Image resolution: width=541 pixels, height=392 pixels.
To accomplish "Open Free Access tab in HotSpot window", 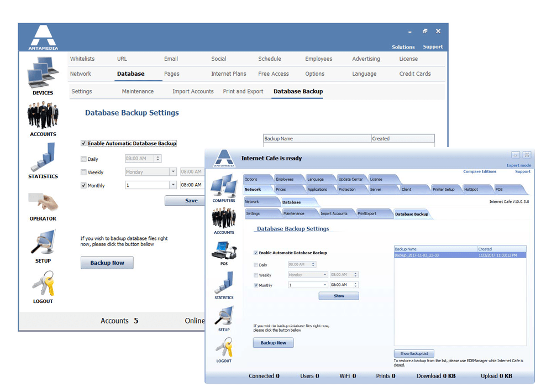I will (x=273, y=74).
